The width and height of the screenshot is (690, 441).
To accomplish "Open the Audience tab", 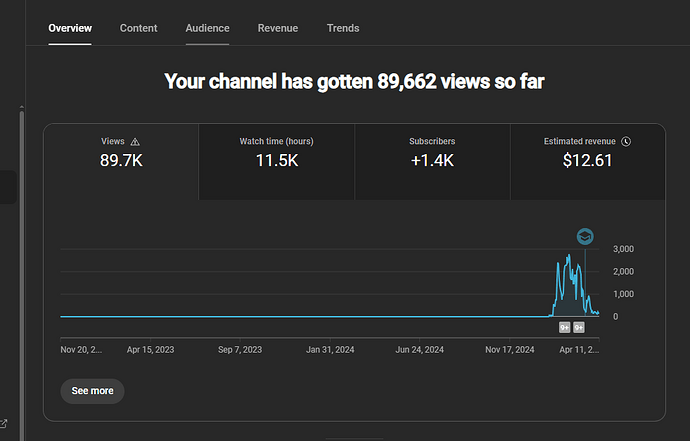I will [207, 28].
